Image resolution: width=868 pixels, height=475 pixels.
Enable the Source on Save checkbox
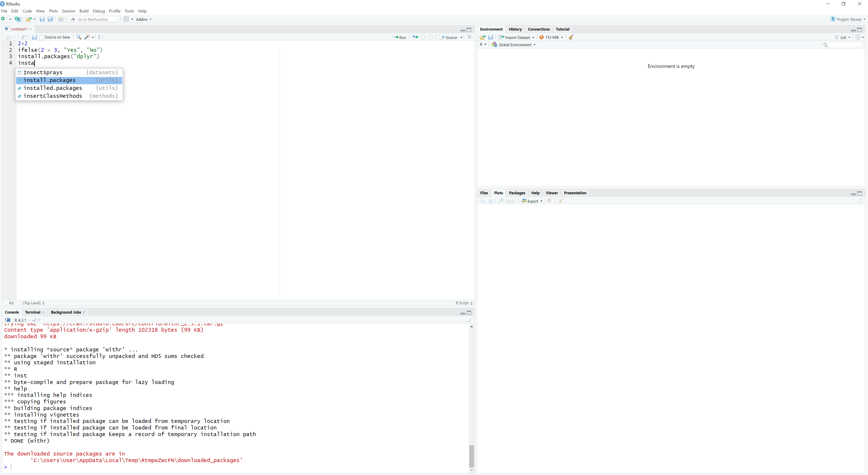click(x=42, y=37)
